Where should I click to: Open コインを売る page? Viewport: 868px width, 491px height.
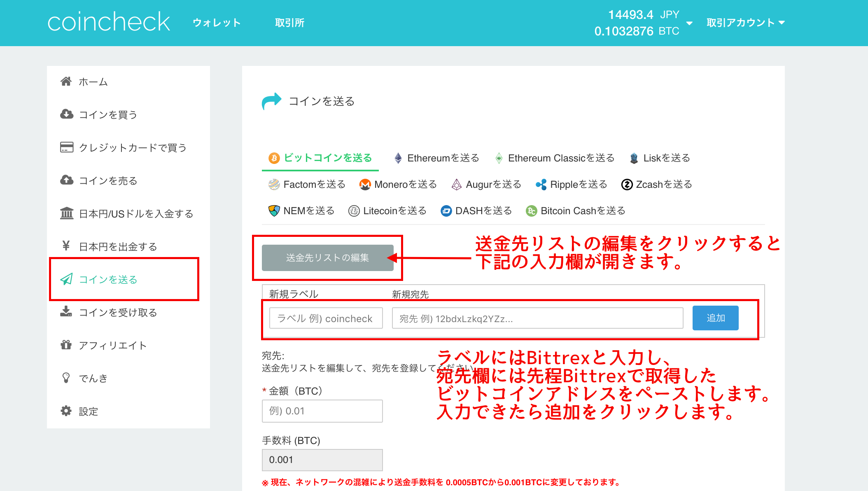point(108,180)
